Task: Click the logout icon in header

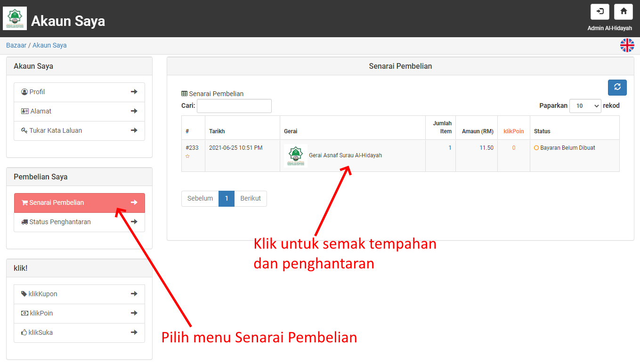Action: [x=599, y=11]
